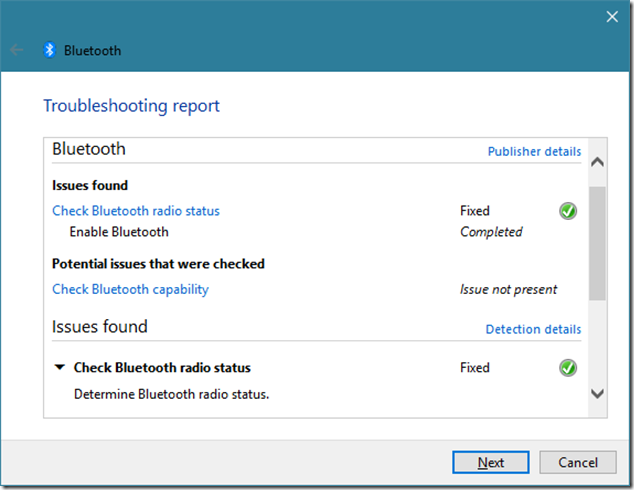The height and width of the screenshot is (490, 634).
Task: Click the large 'Issues found' section heading
Action: (99, 327)
